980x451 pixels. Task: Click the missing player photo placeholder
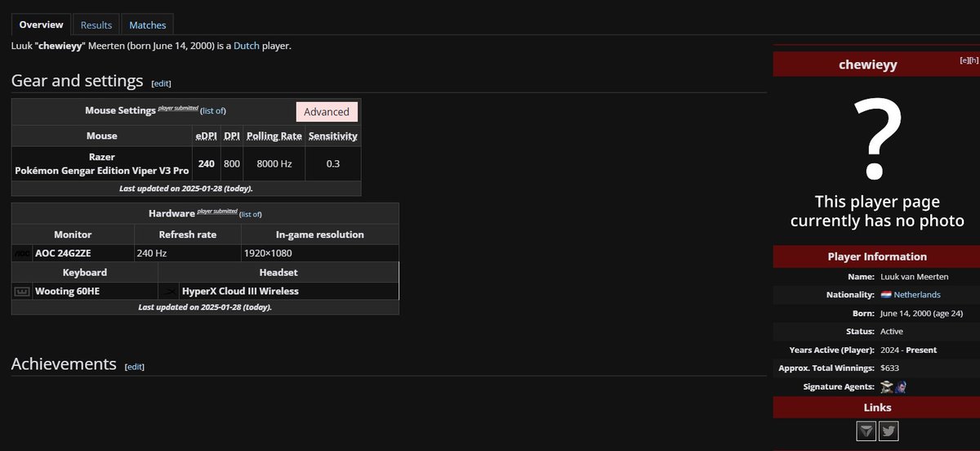(876, 161)
